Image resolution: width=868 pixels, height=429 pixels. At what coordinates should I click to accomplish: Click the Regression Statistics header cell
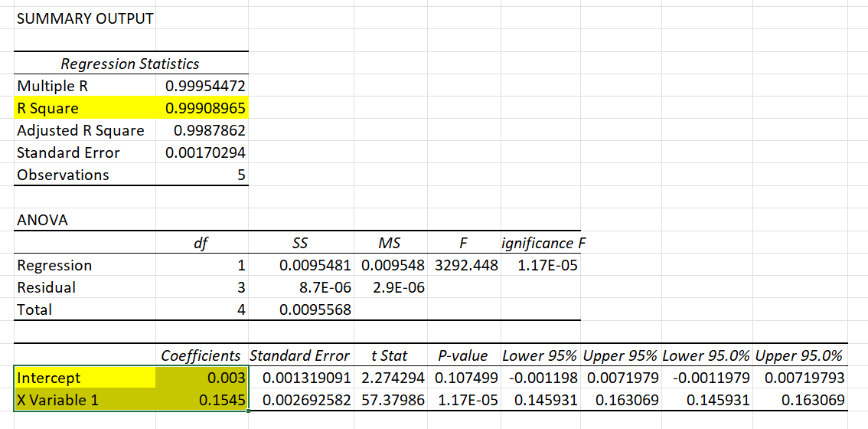point(130,64)
